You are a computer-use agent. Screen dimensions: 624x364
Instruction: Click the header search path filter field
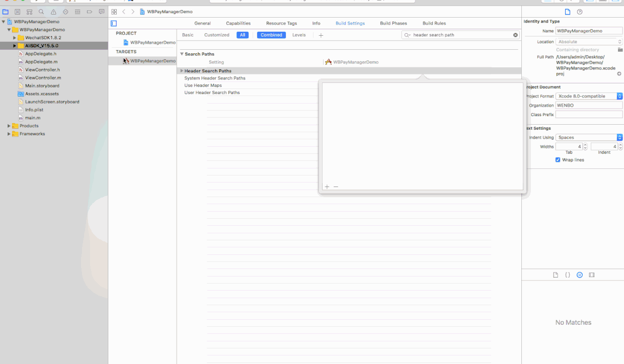(x=461, y=35)
